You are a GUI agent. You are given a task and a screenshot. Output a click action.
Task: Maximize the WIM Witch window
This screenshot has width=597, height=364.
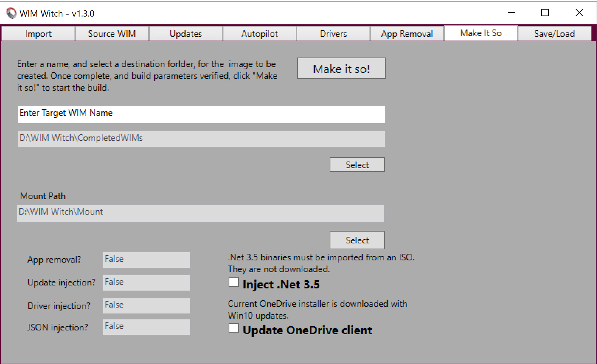coord(545,13)
